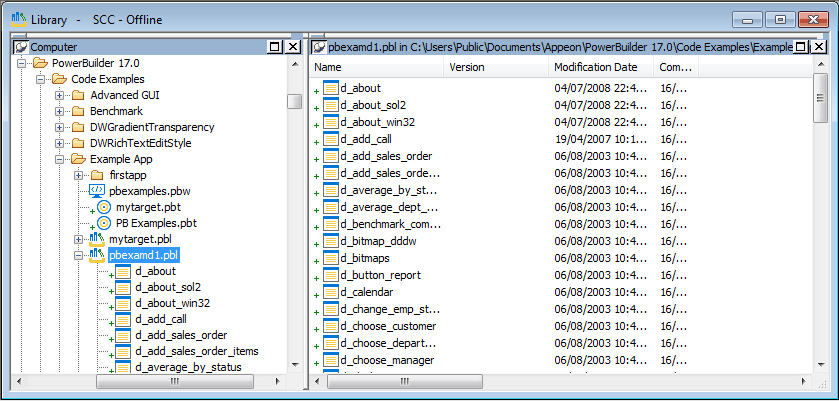Screen dimensions: 839x401
Task: Click the d_calendar datawindow icon
Action: [331, 292]
